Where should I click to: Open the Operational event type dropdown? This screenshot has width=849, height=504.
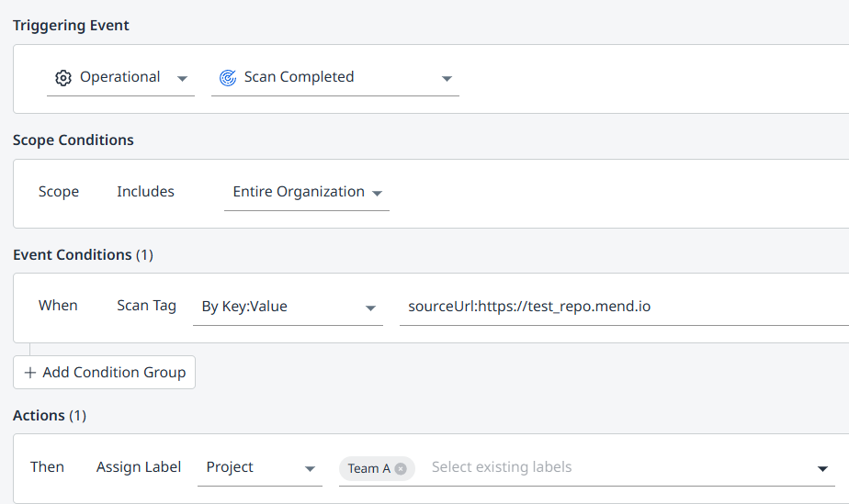tap(120, 78)
